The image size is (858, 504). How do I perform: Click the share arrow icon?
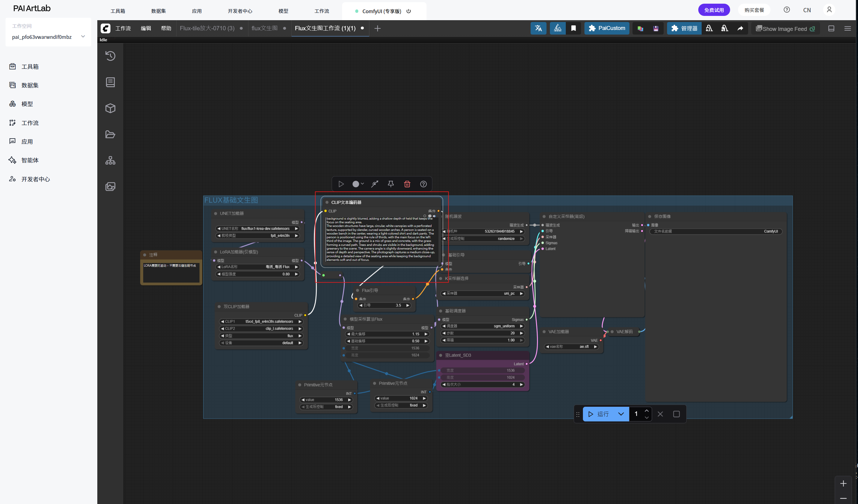click(x=740, y=28)
